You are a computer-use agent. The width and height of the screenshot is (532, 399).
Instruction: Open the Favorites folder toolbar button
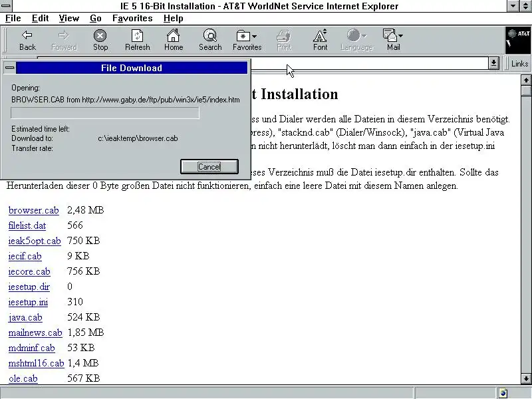pos(243,41)
